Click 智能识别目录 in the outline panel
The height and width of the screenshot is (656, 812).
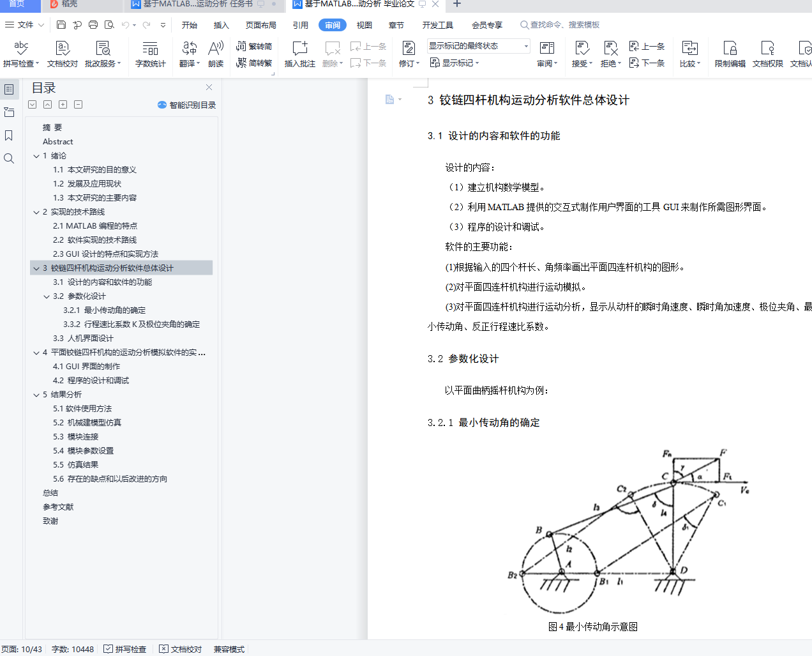click(x=186, y=105)
